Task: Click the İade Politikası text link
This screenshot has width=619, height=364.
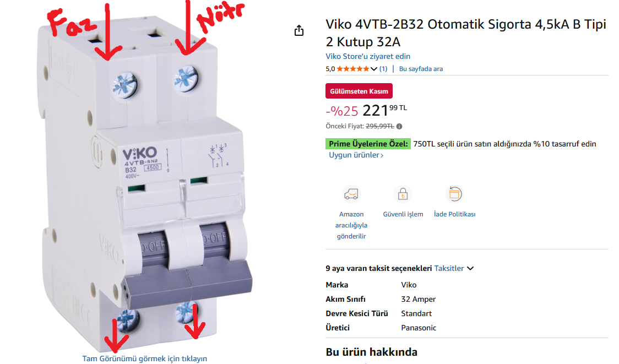Action: (455, 214)
